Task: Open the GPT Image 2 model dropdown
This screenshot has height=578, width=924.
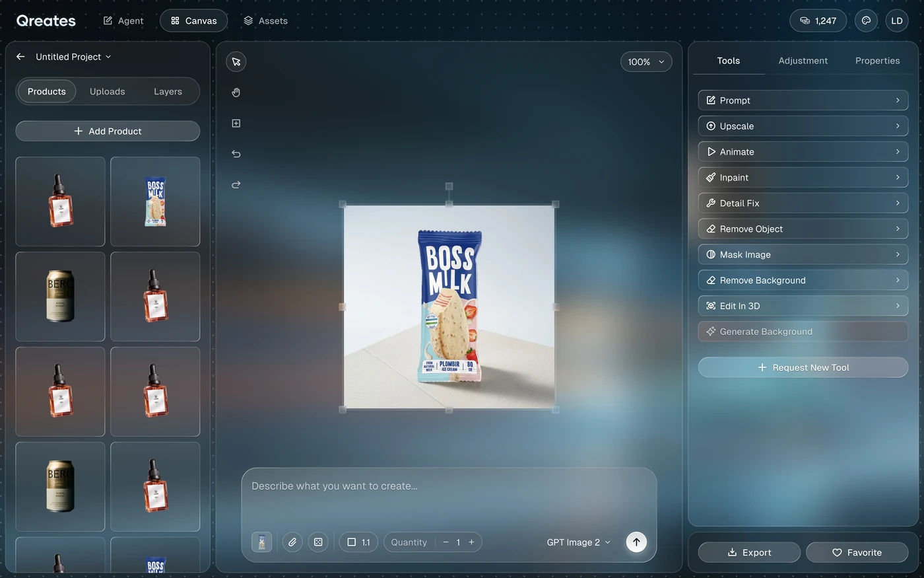Action: click(x=578, y=542)
